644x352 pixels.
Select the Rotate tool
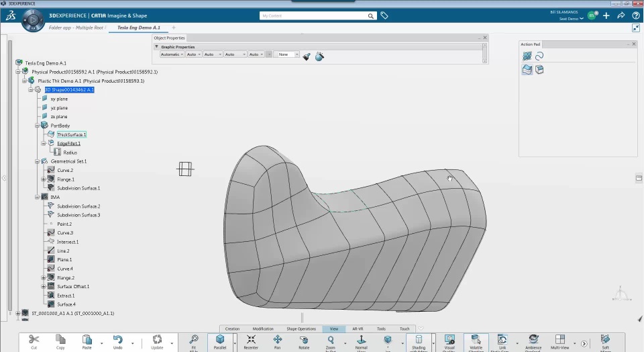click(x=304, y=341)
